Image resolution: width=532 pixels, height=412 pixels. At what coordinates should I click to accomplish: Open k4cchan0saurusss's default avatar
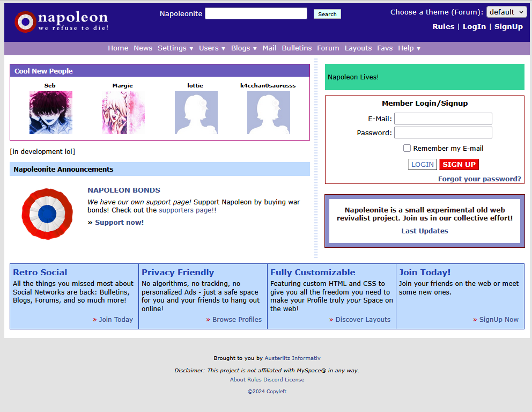[268, 112]
